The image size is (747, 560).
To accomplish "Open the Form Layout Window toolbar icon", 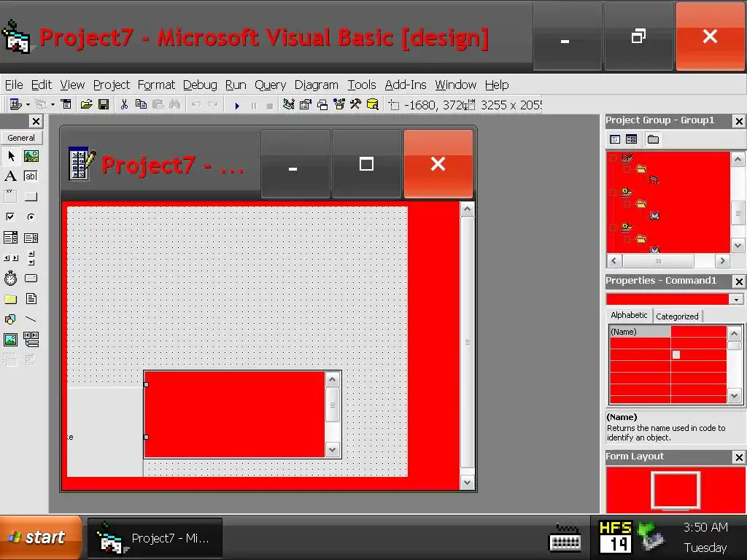I will point(322,104).
